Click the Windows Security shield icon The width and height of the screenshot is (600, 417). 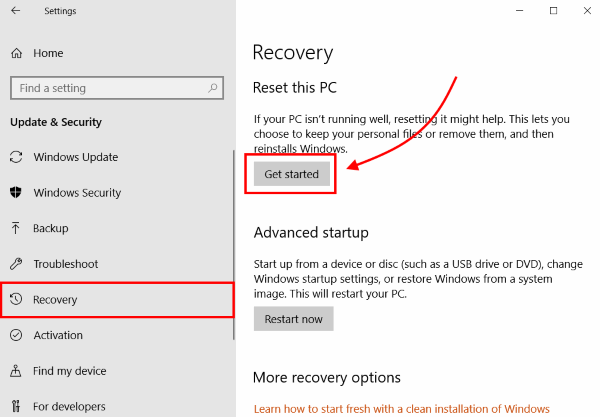[x=16, y=193]
